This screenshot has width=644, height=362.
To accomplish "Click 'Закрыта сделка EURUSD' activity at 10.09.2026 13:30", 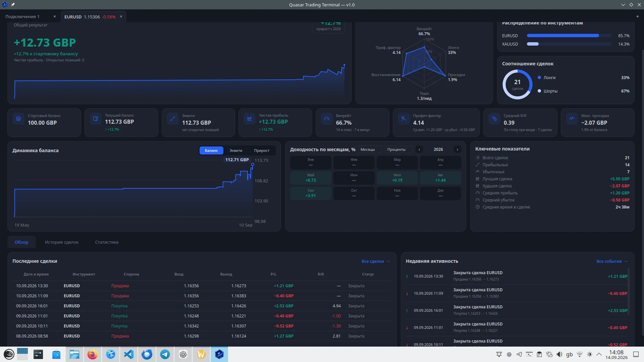I will tap(517, 276).
